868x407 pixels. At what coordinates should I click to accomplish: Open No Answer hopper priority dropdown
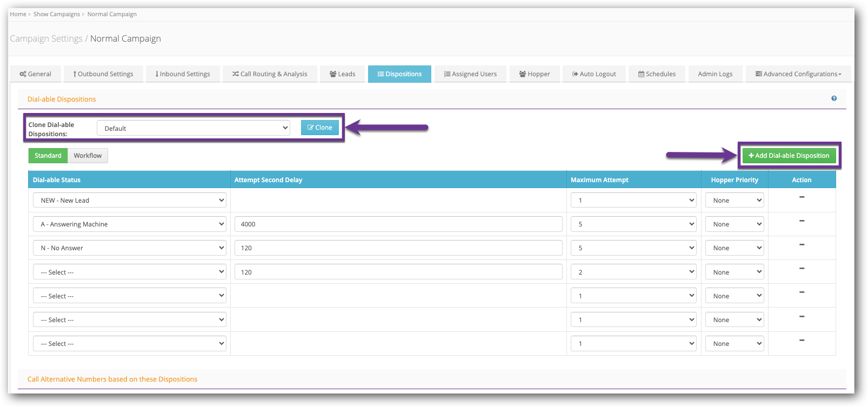pos(735,248)
